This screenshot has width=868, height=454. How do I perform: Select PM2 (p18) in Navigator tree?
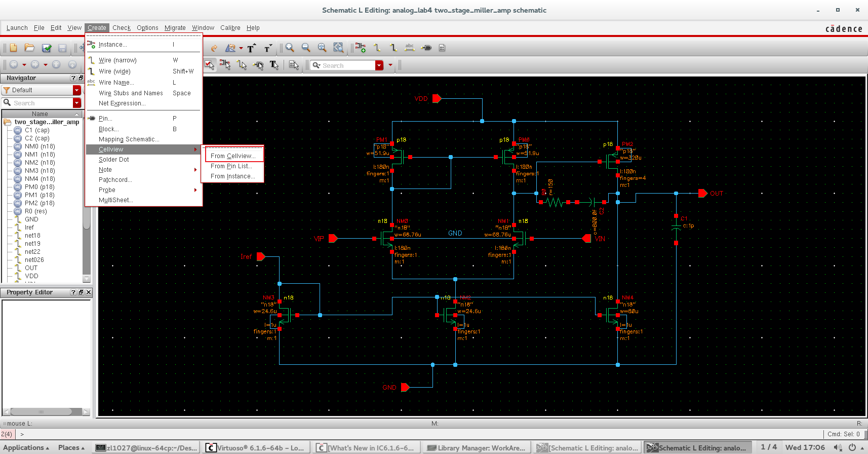coord(40,203)
